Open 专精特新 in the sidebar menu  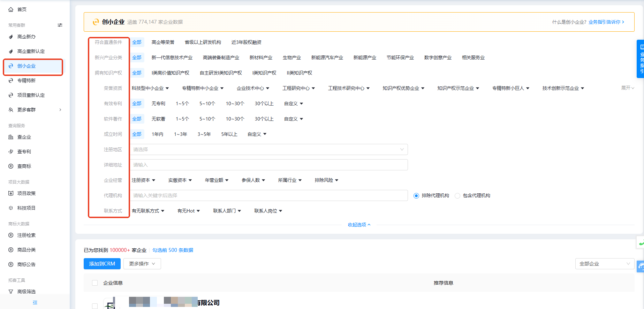coord(26,80)
